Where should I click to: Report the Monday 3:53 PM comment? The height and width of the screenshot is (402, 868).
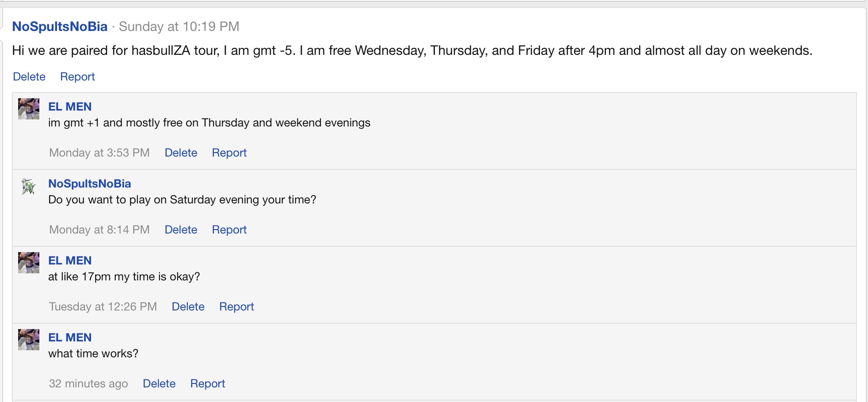tap(229, 153)
